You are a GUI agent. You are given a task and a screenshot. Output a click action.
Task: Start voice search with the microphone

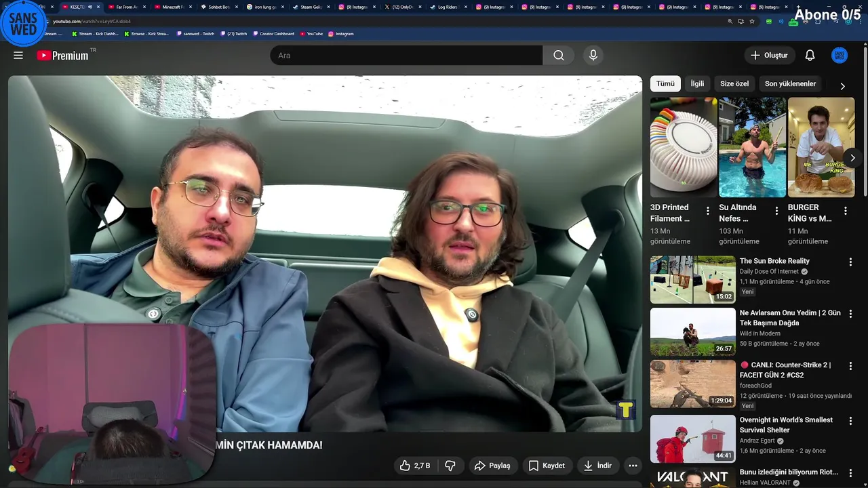(593, 56)
